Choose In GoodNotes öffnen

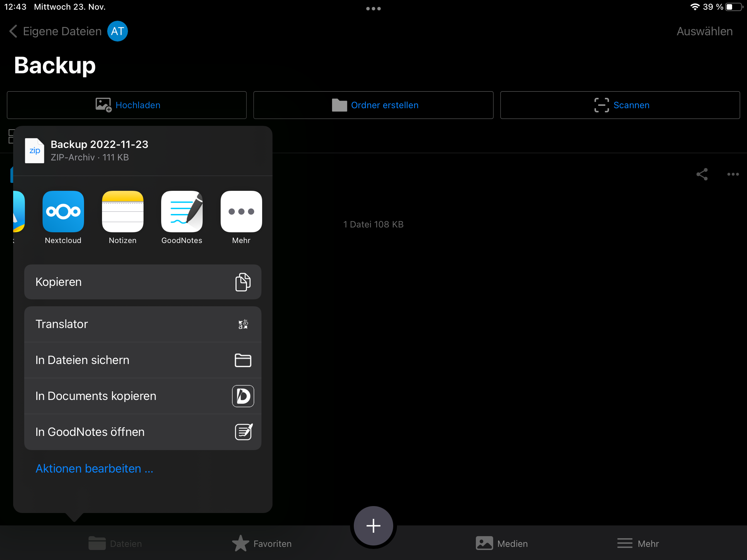point(143,432)
